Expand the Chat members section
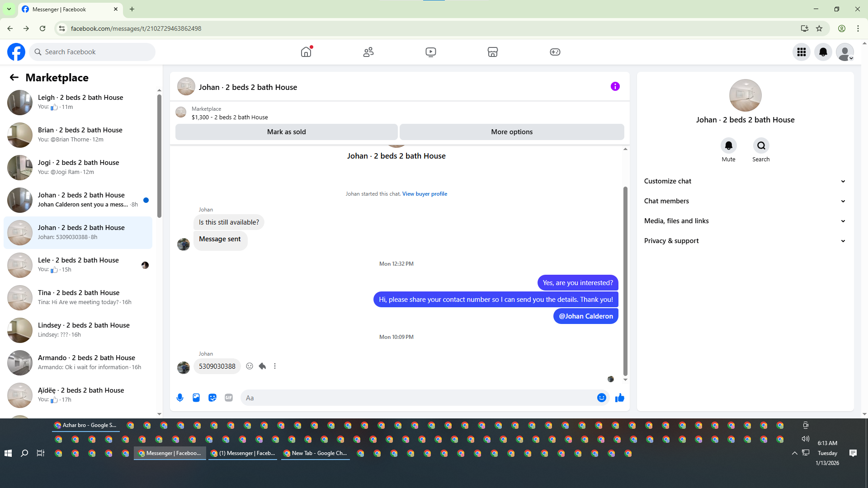868x488 pixels. pyautogui.click(x=745, y=201)
